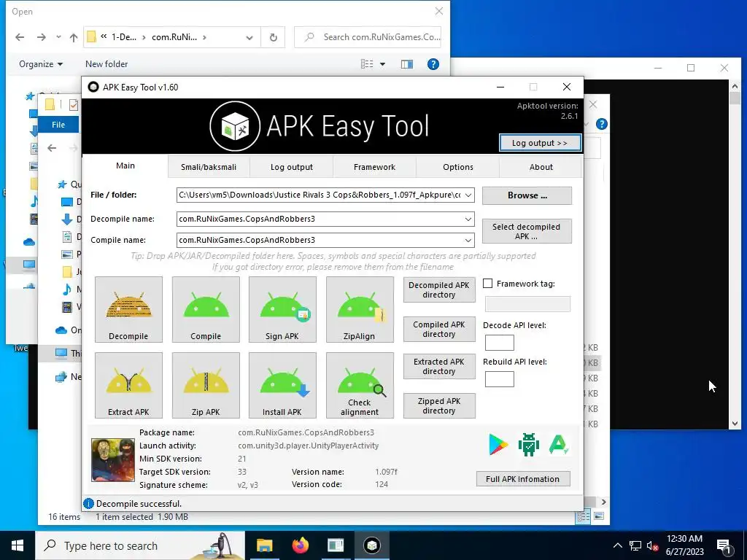Choose the Extract APK tool

tap(128, 385)
